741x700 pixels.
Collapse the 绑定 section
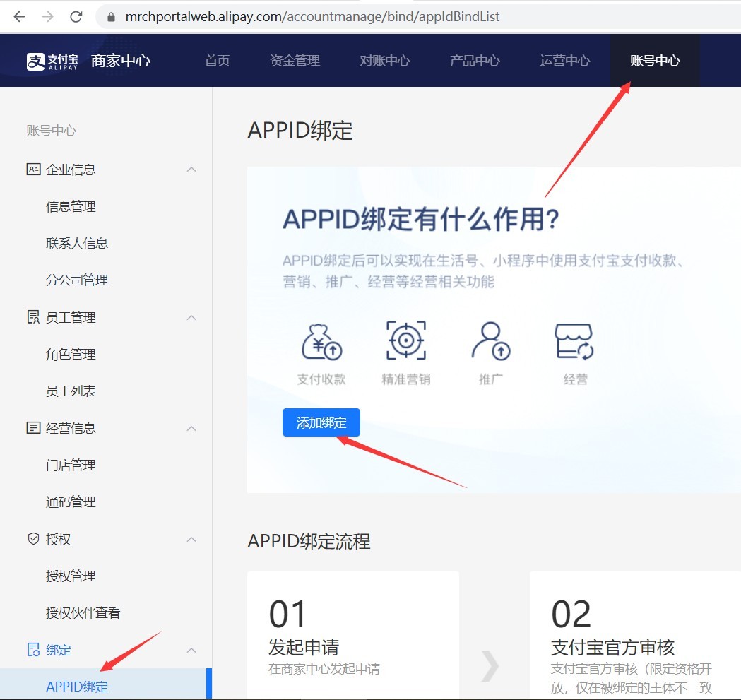pos(191,649)
